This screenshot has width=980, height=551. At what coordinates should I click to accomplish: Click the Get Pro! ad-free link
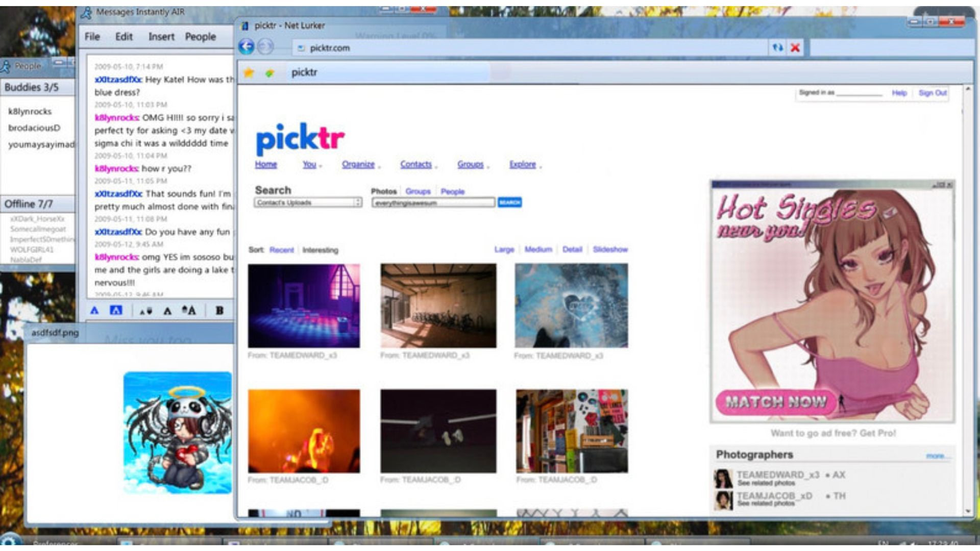[878, 433]
